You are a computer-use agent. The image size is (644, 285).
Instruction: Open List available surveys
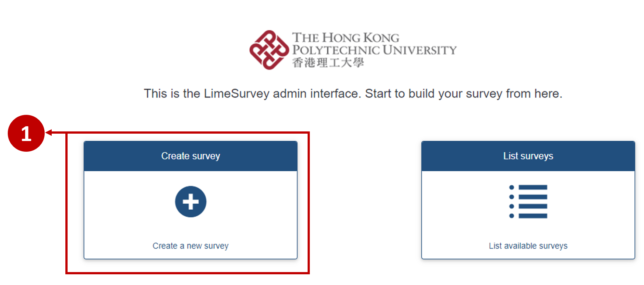pyautogui.click(x=528, y=245)
